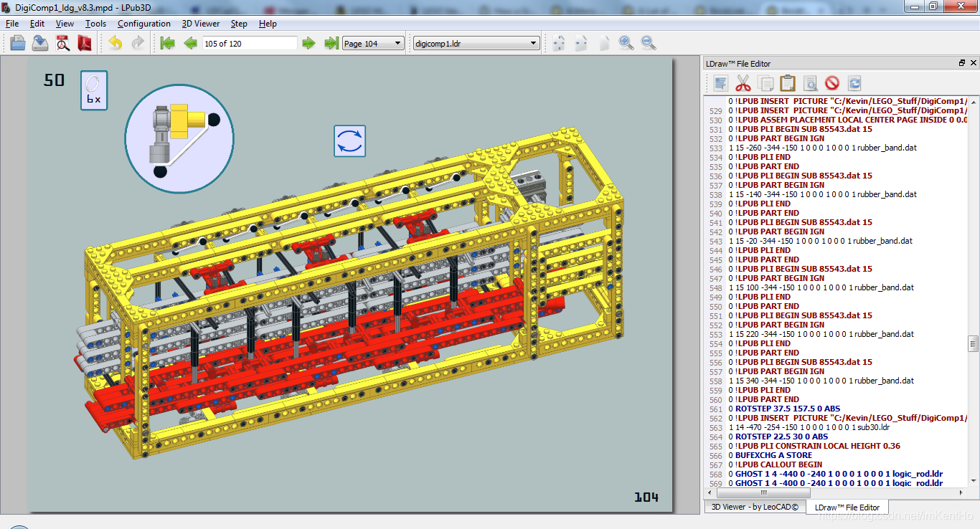The image size is (980, 529).
Task: Click the horizontal scrollbar in File Editor
Action: pyautogui.click(x=765, y=492)
